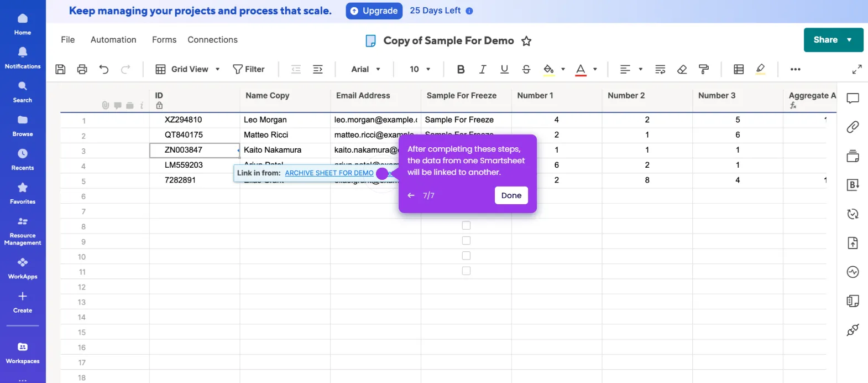This screenshot has width=868, height=383.
Task: Click the text alignment icon
Action: [625, 69]
